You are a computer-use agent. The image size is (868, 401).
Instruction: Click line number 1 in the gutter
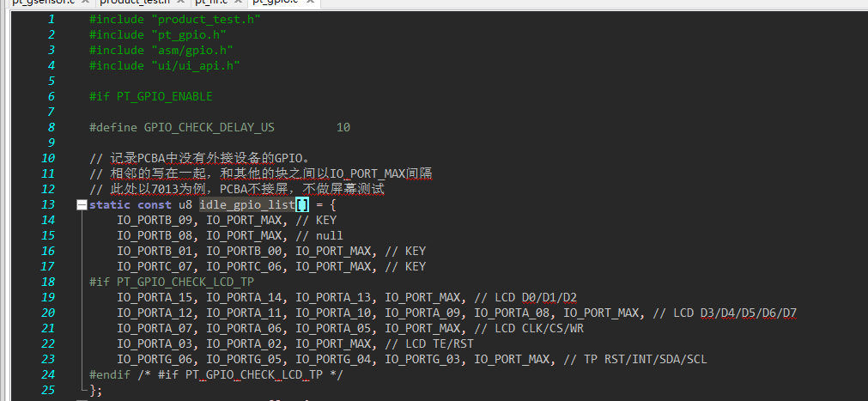click(52, 19)
